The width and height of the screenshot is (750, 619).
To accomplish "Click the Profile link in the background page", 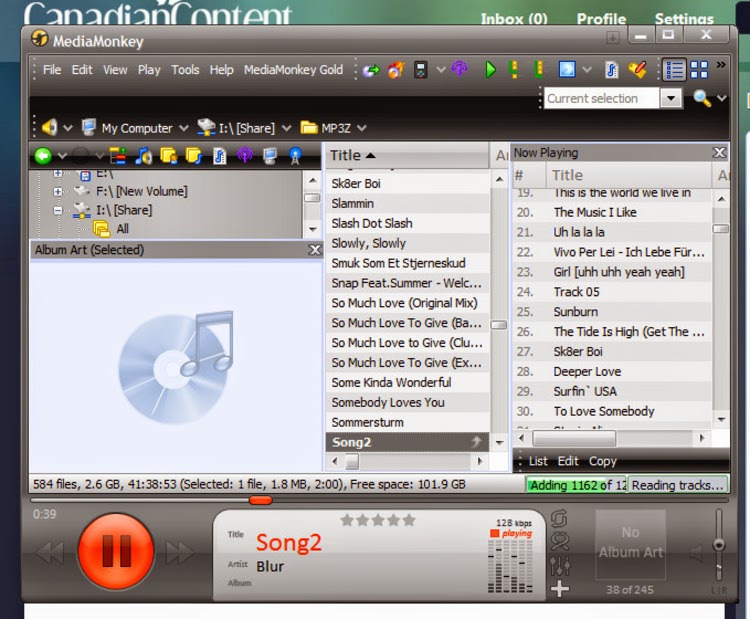I will (601, 19).
